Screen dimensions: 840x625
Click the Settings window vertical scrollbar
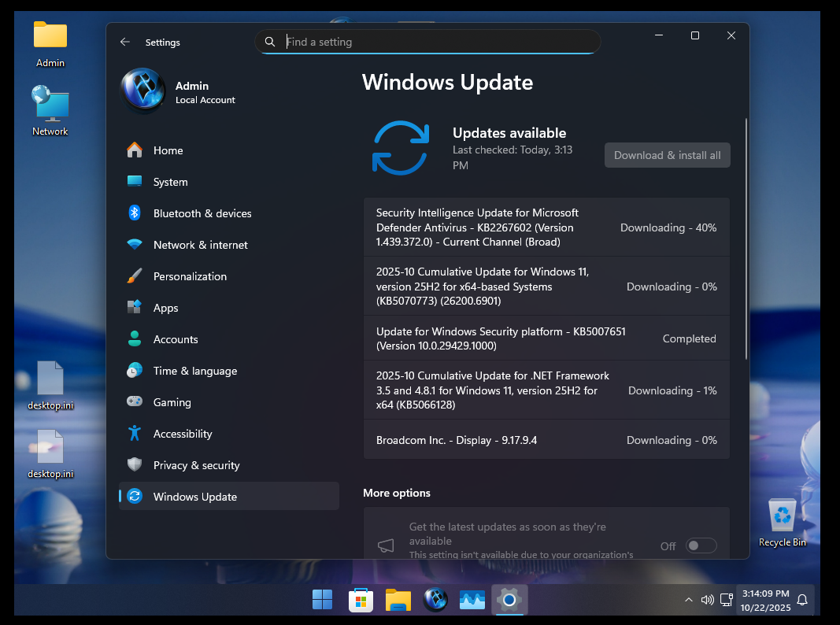tap(746, 239)
